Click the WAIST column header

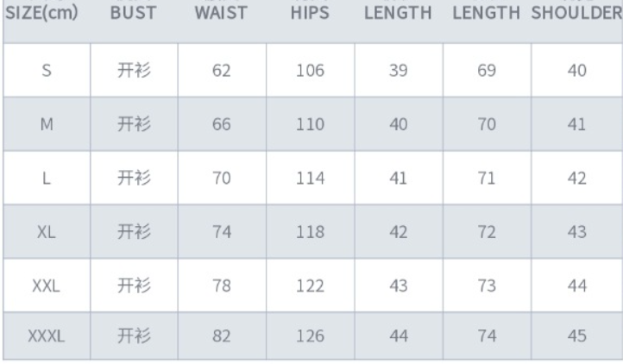[221, 15]
